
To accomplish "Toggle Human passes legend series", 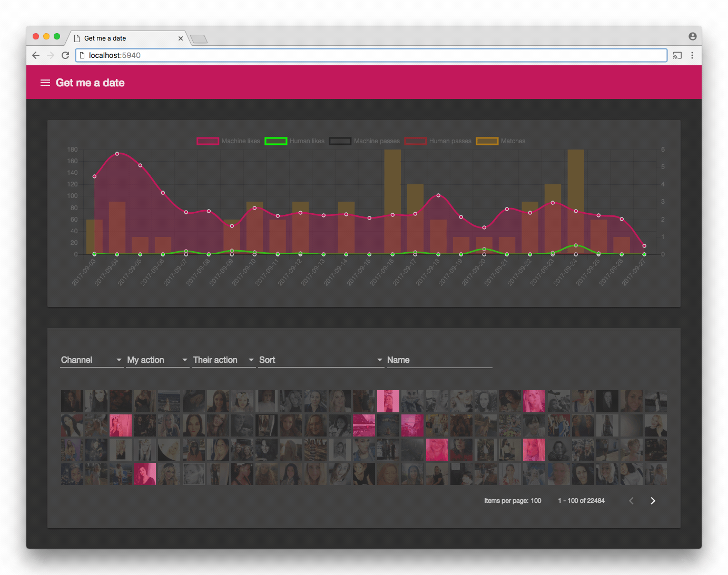I will [438, 141].
